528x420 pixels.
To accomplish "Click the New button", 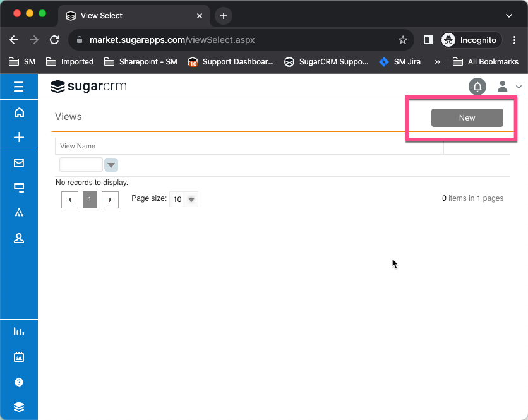I will 467,118.
